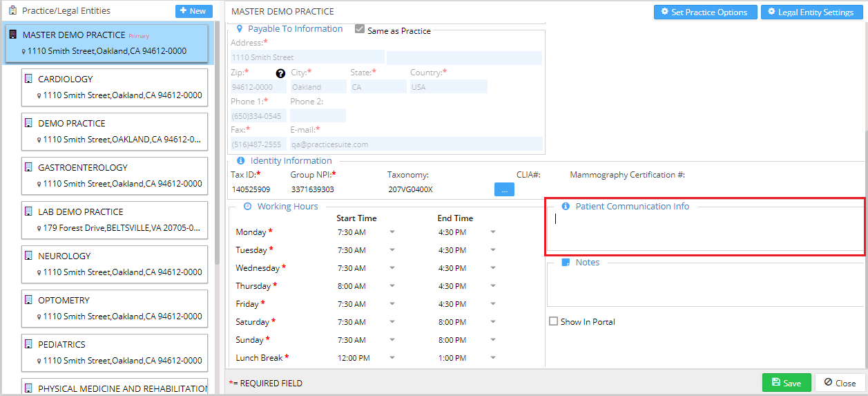The height and width of the screenshot is (396, 868).
Task: Uncheck the Same as Practice checkbox
Action: 360,29
